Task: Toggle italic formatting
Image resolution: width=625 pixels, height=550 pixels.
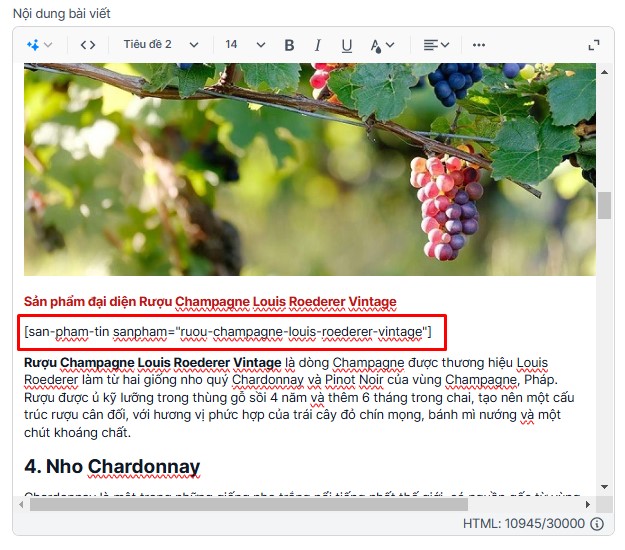Action: [318, 45]
